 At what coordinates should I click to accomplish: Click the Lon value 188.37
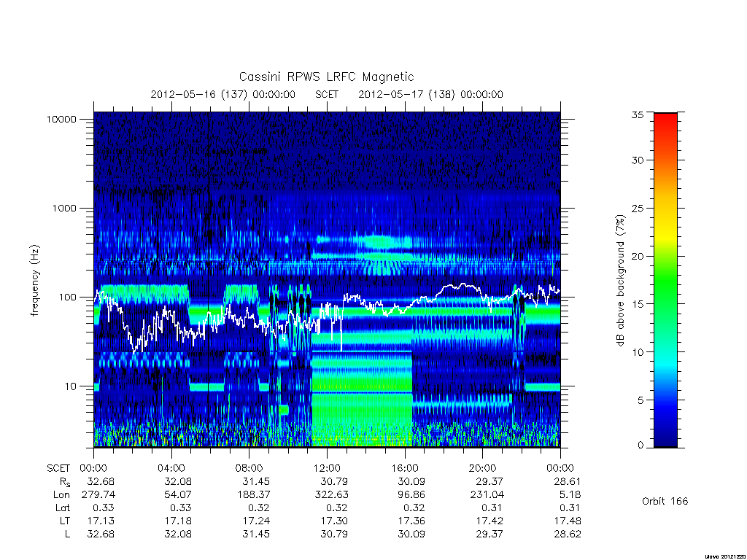[x=253, y=495]
